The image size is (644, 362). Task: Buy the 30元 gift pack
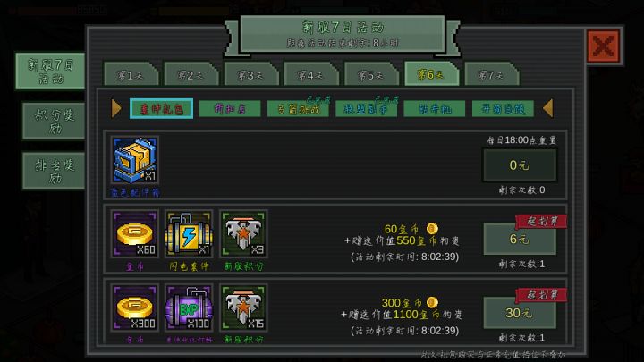[520, 313]
